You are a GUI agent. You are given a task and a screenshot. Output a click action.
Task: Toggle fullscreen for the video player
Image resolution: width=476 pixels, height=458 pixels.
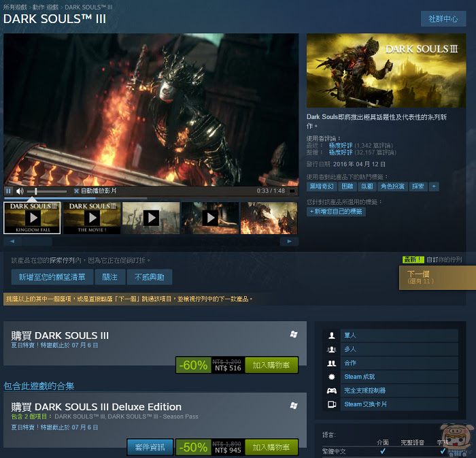(x=292, y=191)
